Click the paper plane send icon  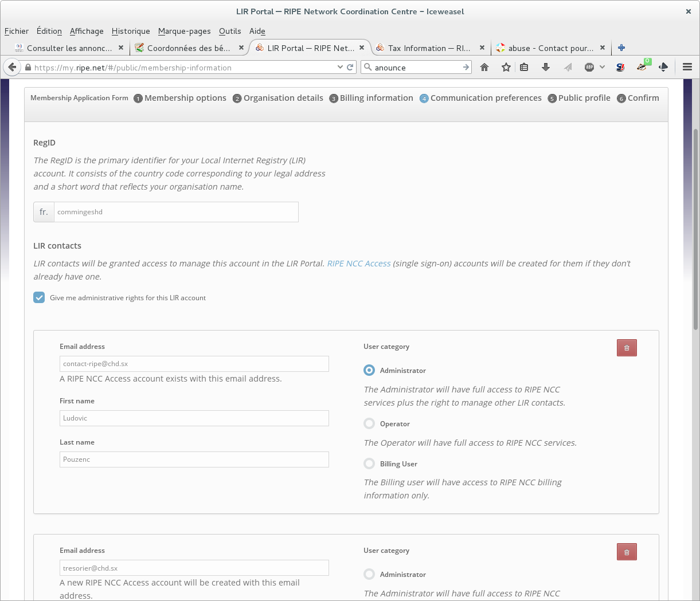pyautogui.click(x=568, y=67)
